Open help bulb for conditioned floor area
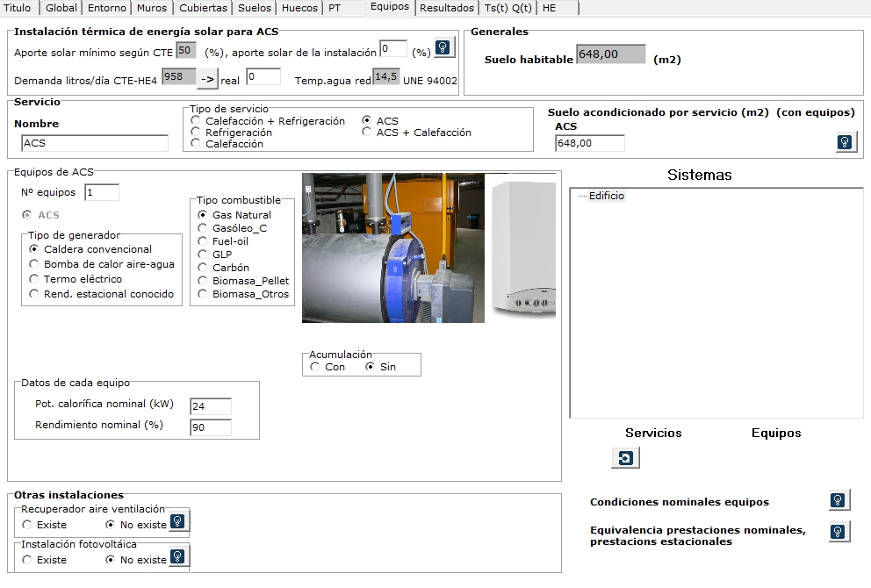The width and height of the screenshot is (871, 588). point(845,143)
